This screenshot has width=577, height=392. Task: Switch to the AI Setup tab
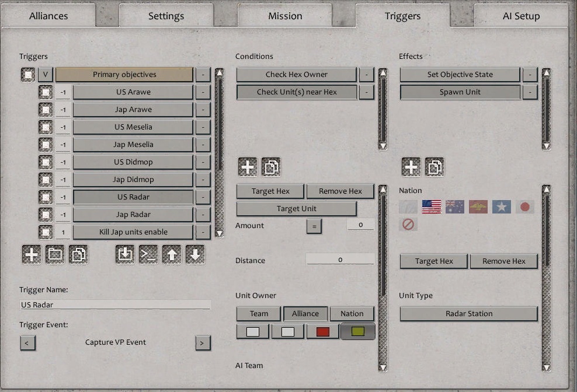click(x=521, y=16)
